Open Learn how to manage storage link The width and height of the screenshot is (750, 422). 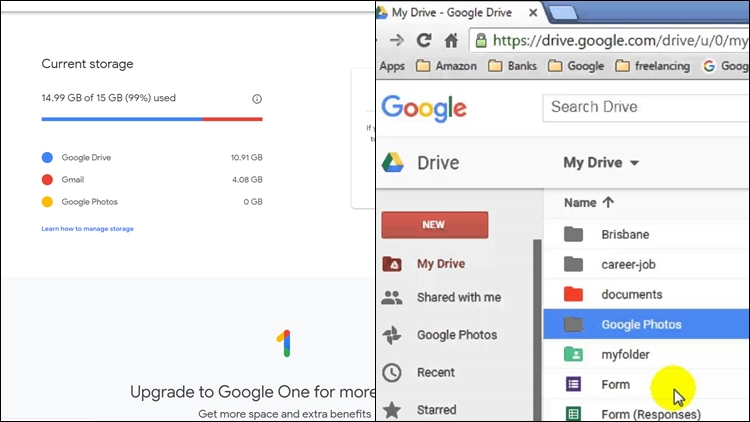coord(87,229)
